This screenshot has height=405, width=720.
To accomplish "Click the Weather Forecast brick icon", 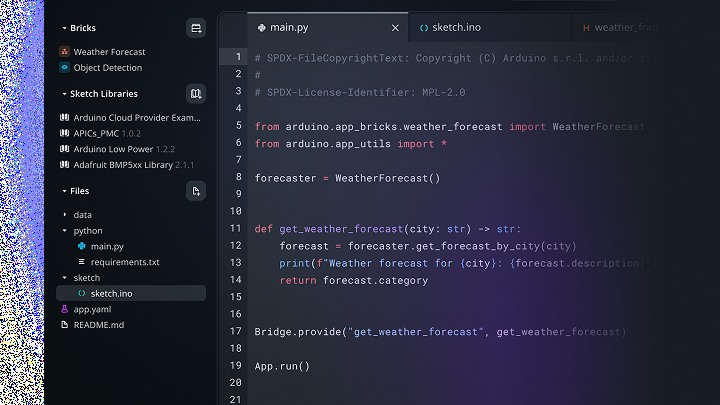I will pyautogui.click(x=64, y=52).
